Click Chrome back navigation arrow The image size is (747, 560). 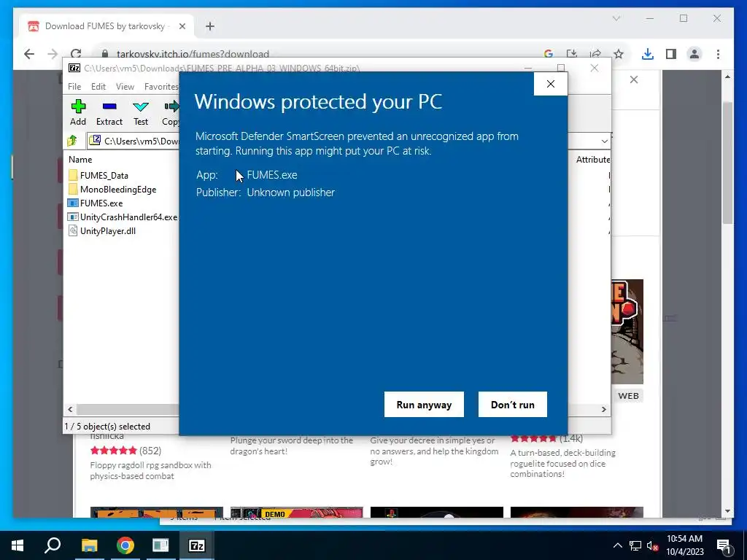[29, 54]
